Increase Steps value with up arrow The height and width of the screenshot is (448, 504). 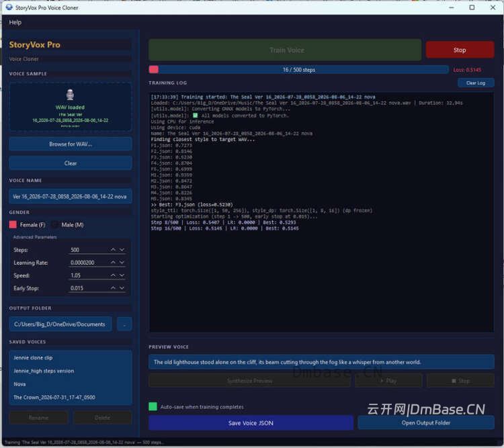coord(113,250)
